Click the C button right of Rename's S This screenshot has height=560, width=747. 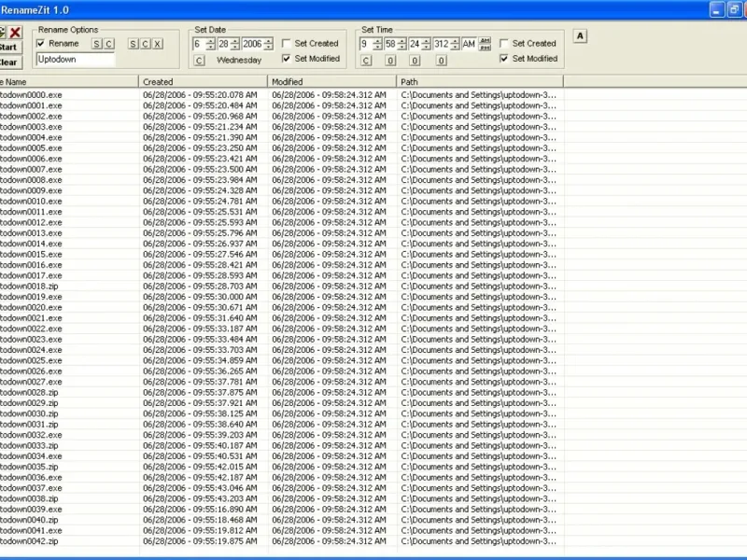point(109,44)
